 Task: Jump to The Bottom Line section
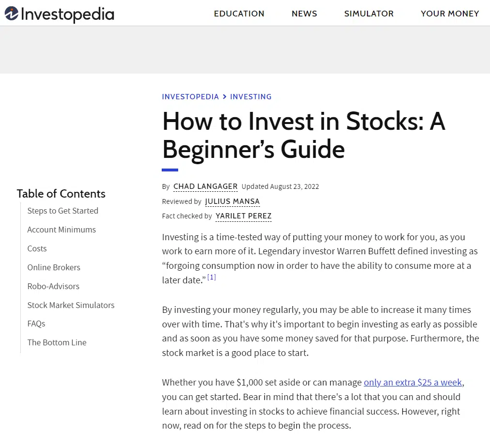point(57,342)
